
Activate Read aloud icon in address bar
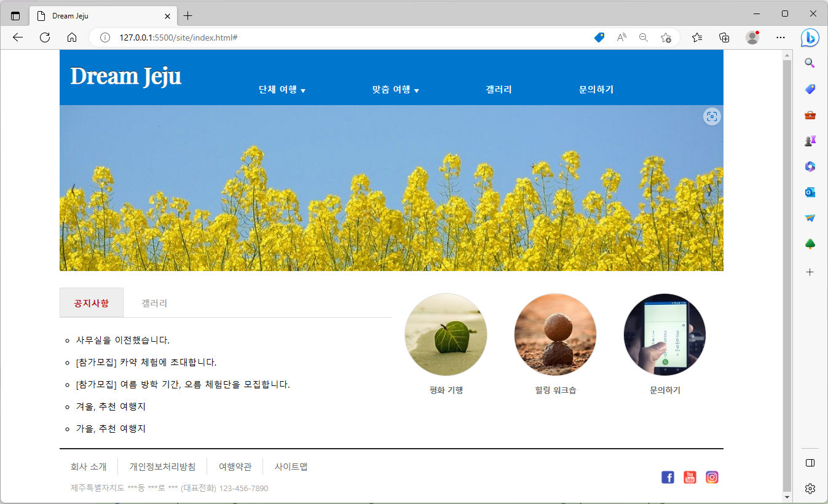621,37
